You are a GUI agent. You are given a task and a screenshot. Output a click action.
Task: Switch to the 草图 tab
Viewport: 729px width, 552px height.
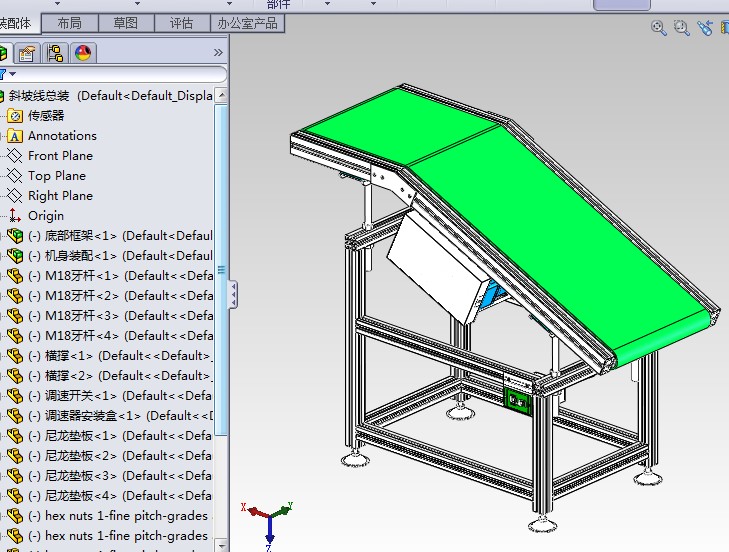pyautogui.click(x=125, y=23)
